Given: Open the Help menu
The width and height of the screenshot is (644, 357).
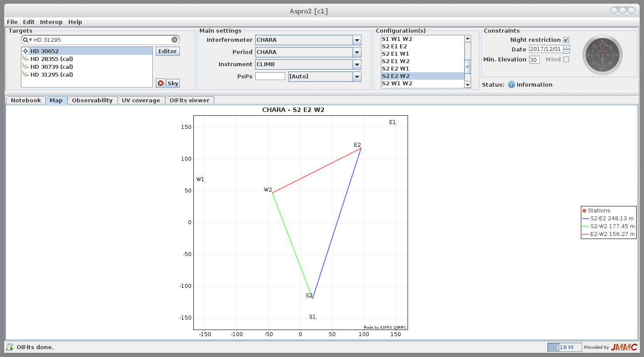Looking at the screenshot, I should point(75,22).
